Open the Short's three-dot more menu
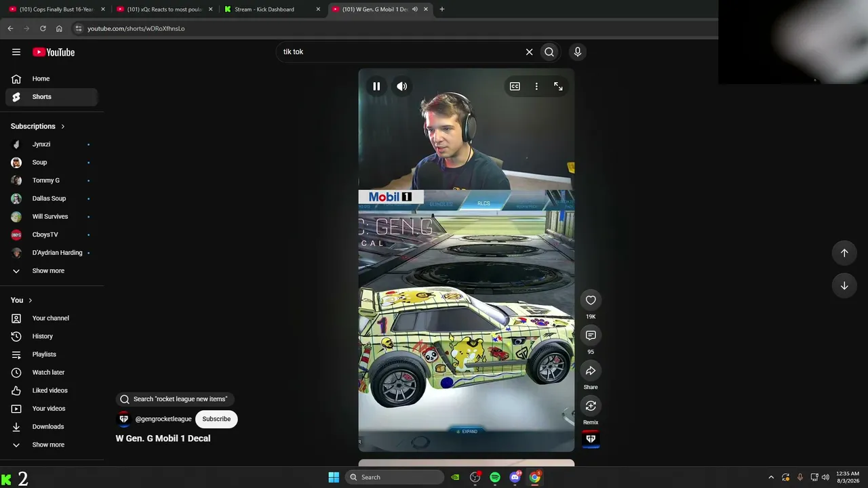The image size is (868, 488). coord(536,87)
